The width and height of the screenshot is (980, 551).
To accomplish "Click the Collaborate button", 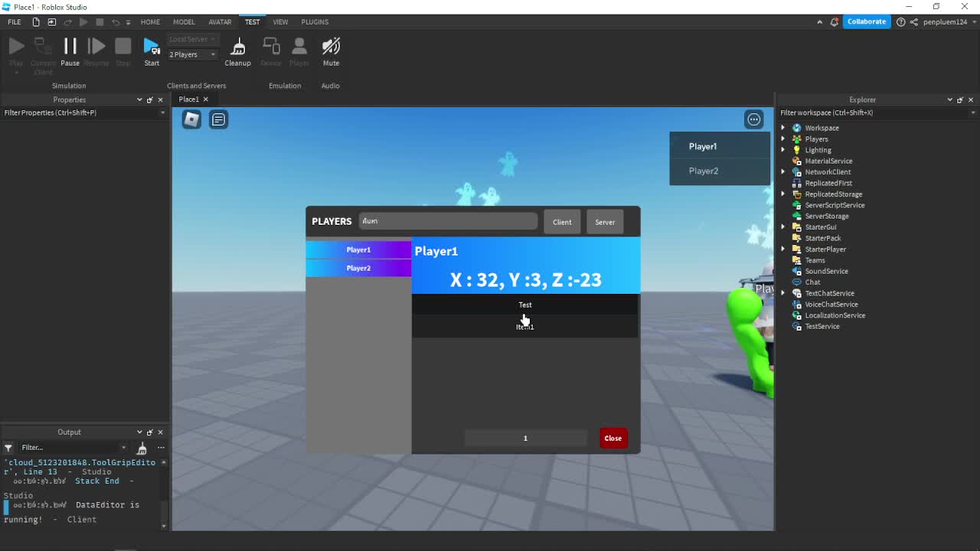I will click(x=866, y=22).
